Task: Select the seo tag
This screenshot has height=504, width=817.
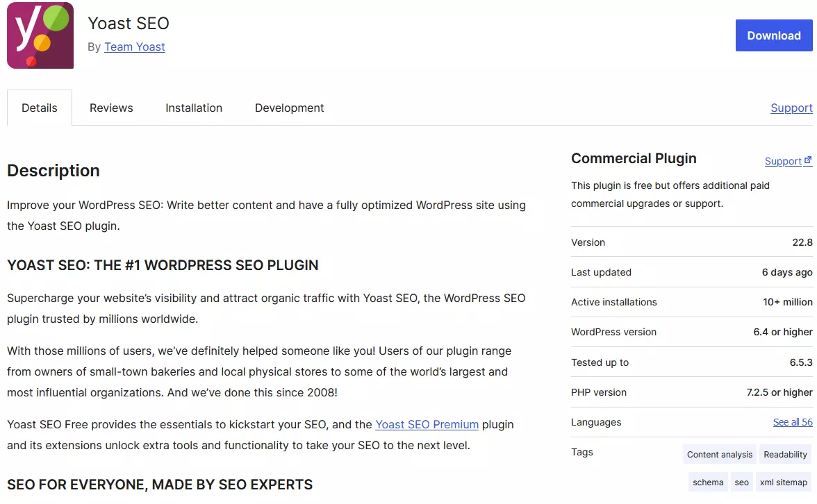Action: (x=741, y=481)
